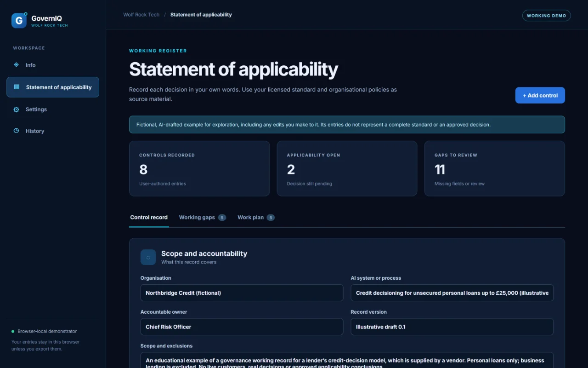The width and height of the screenshot is (588, 368).
Task: Click the Statement of applicability breadcrumb
Action: (x=201, y=15)
